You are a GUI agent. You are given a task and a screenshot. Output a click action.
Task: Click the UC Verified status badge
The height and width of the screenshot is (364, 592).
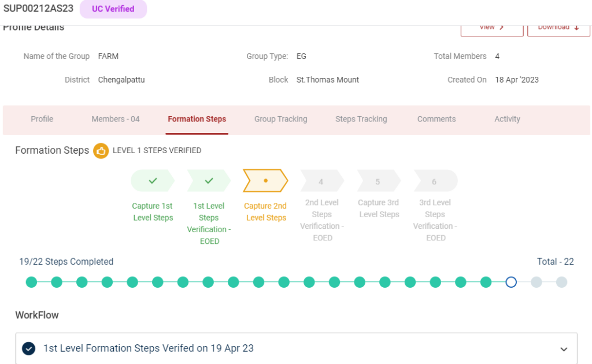coord(113,9)
